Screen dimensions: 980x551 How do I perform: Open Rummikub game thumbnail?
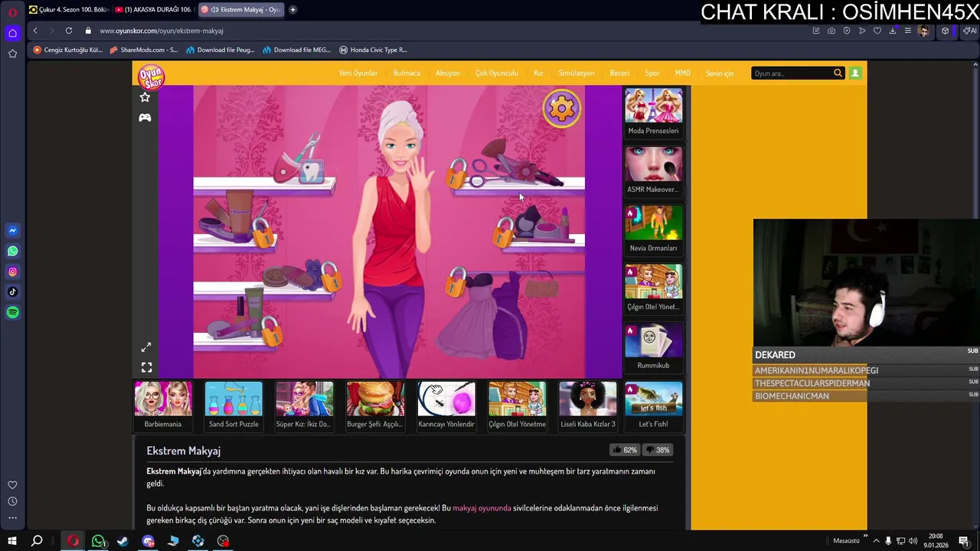[x=653, y=347]
